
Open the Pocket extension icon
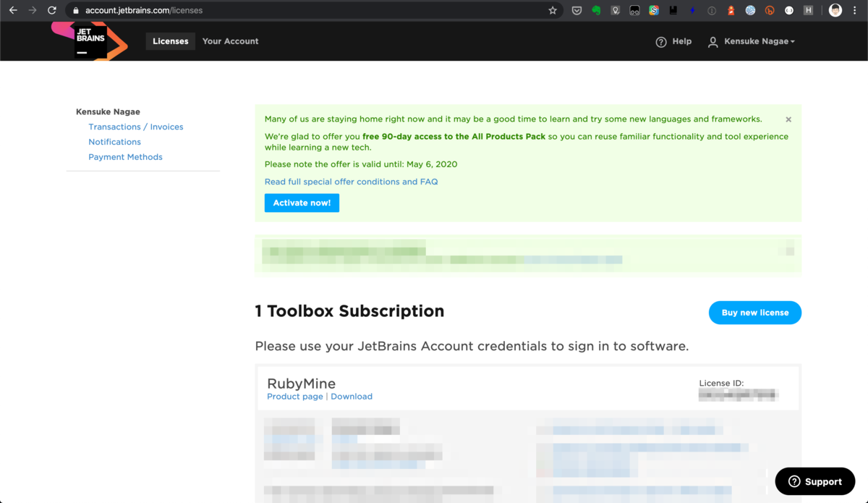(576, 10)
